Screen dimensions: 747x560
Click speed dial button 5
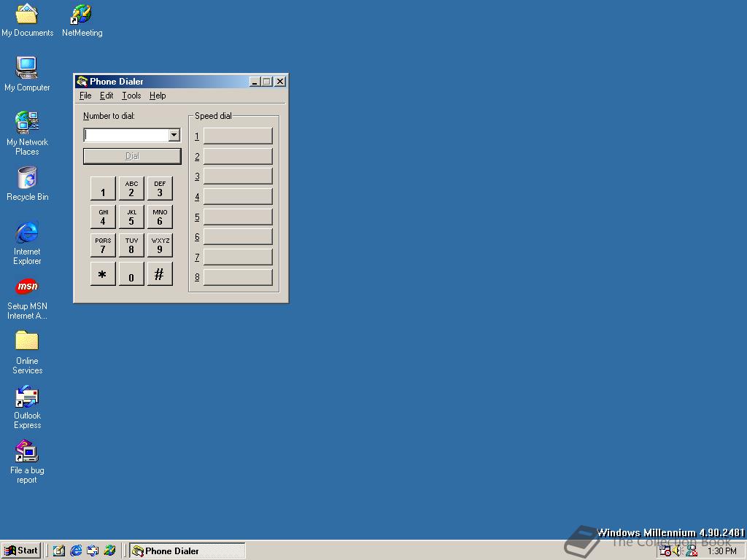(x=238, y=217)
